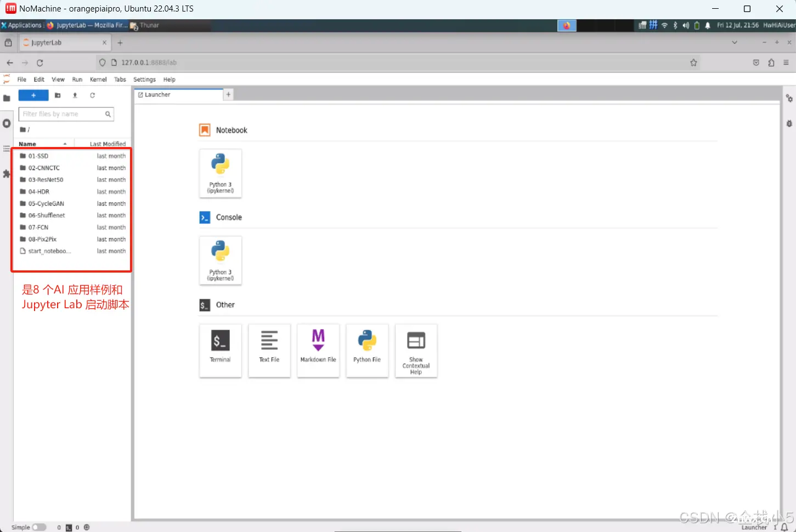
Task: Click the root folder breadcrumb icon
Action: coord(23,129)
